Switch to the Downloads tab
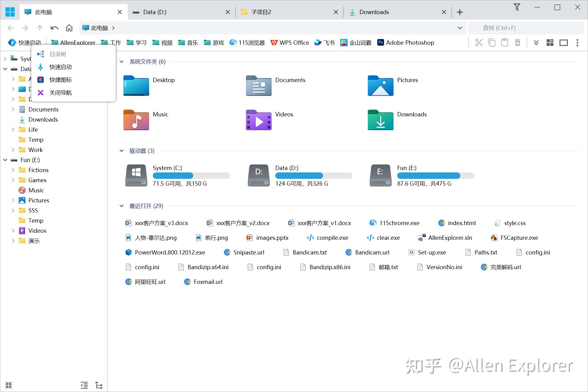Screen dimensions: 588x392 [374, 12]
